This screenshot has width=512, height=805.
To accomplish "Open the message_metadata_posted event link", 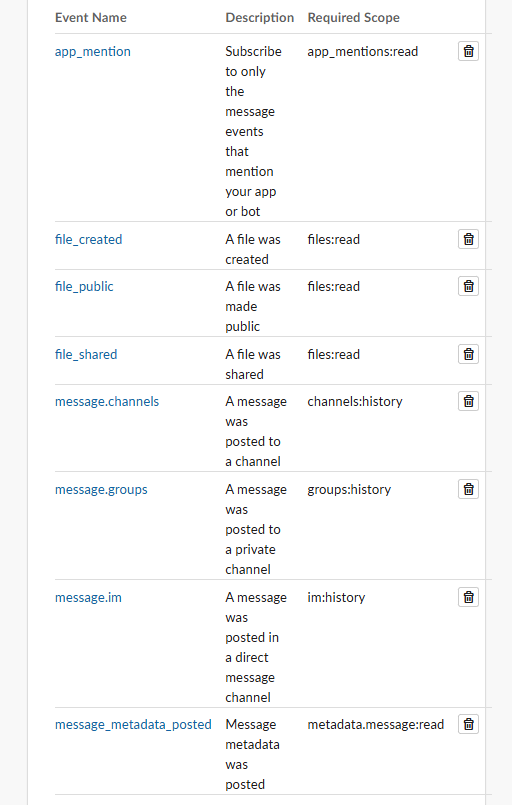I will 133,725.
